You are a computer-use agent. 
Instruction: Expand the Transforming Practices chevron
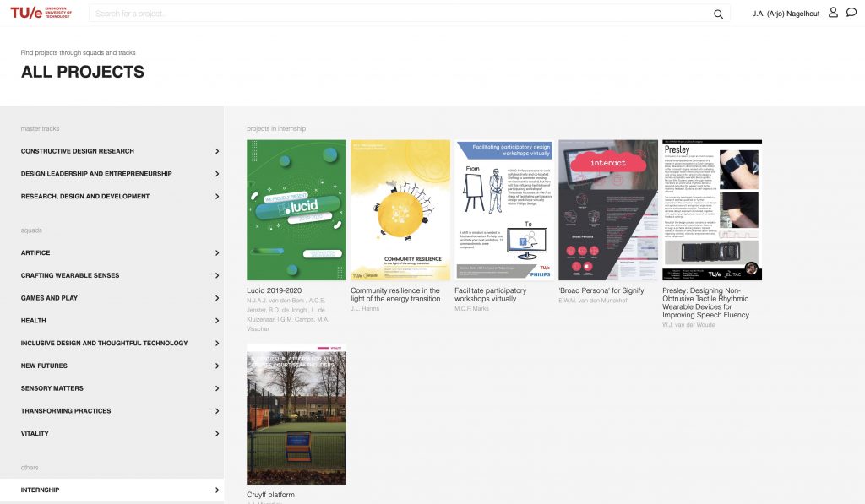pyautogui.click(x=217, y=411)
